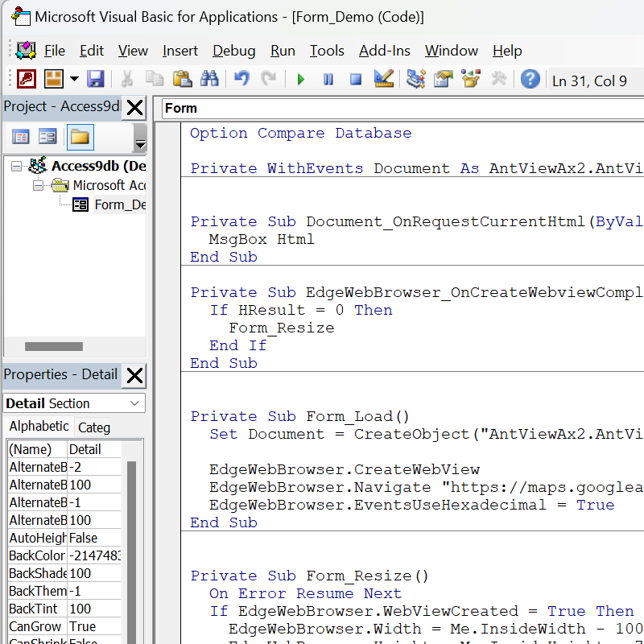This screenshot has height=644, width=644.
Task: Collapse the Microsoft Access Class Objects folder
Action: click(38, 185)
